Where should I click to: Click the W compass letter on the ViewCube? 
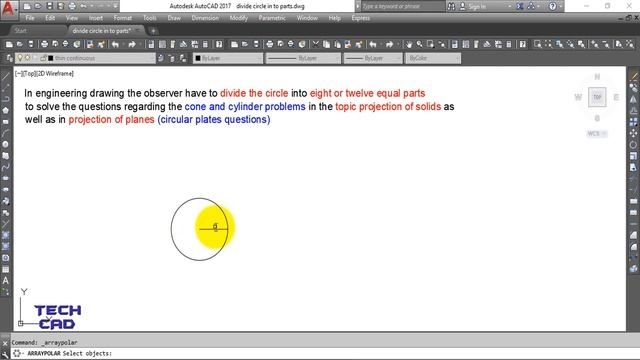(x=578, y=97)
